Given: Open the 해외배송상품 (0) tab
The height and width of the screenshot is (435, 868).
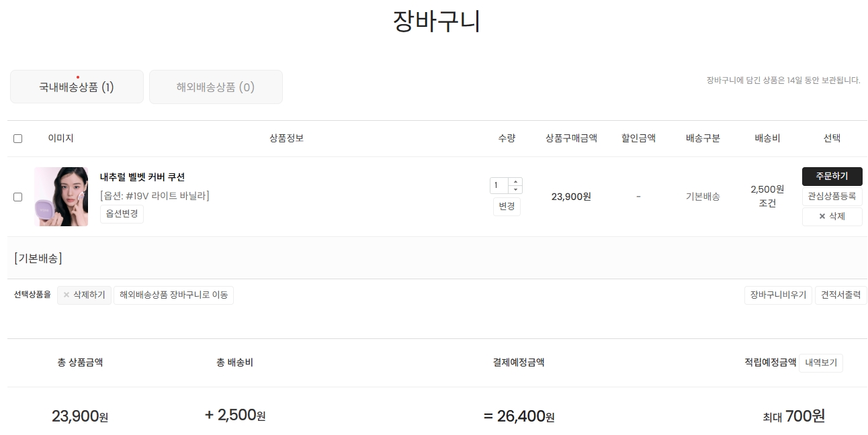Looking at the screenshot, I should point(216,87).
